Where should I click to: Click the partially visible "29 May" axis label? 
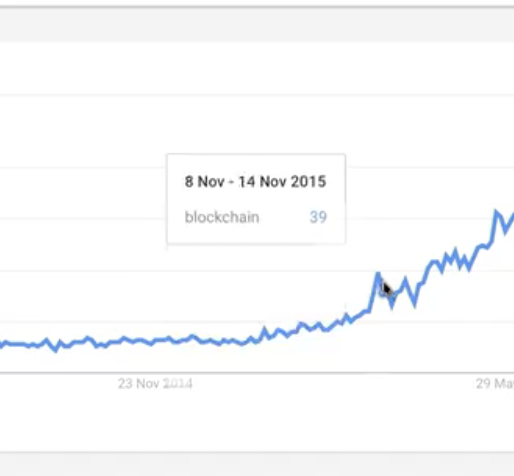[495, 383]
